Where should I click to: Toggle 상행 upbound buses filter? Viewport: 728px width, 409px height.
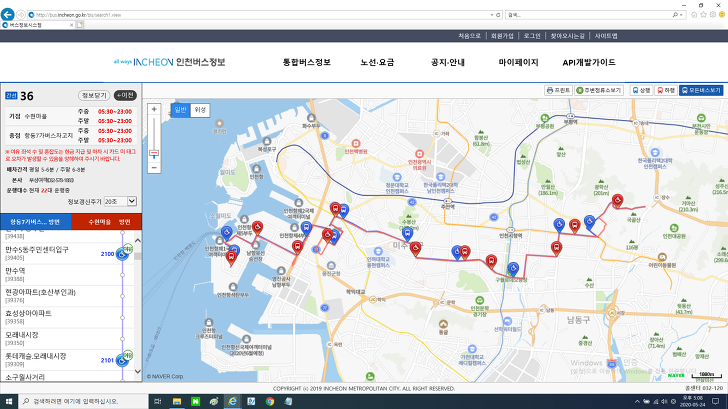(641, 90)
